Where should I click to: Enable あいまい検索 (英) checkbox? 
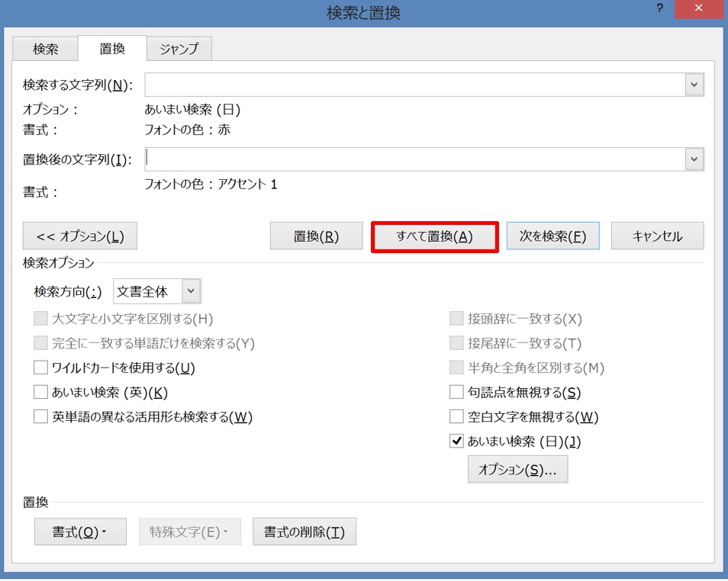pyautogui.click(x=41, y=392)
